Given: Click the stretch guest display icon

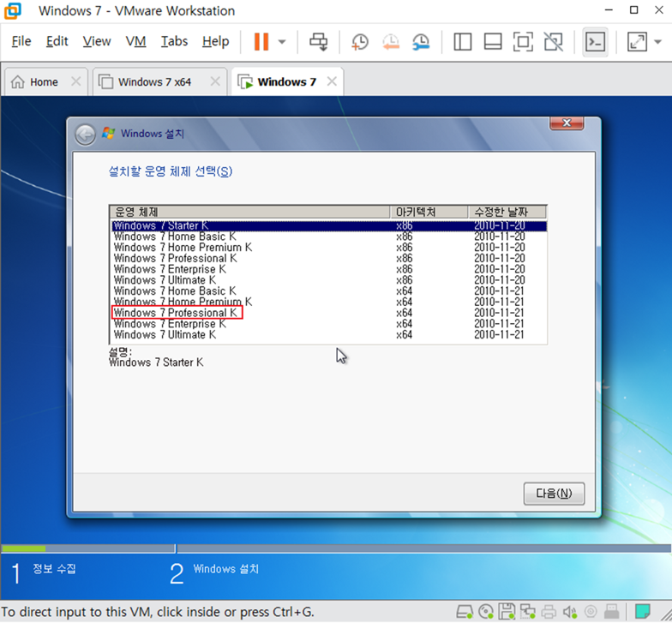Looking at the screenshot, I should point(638,42).
